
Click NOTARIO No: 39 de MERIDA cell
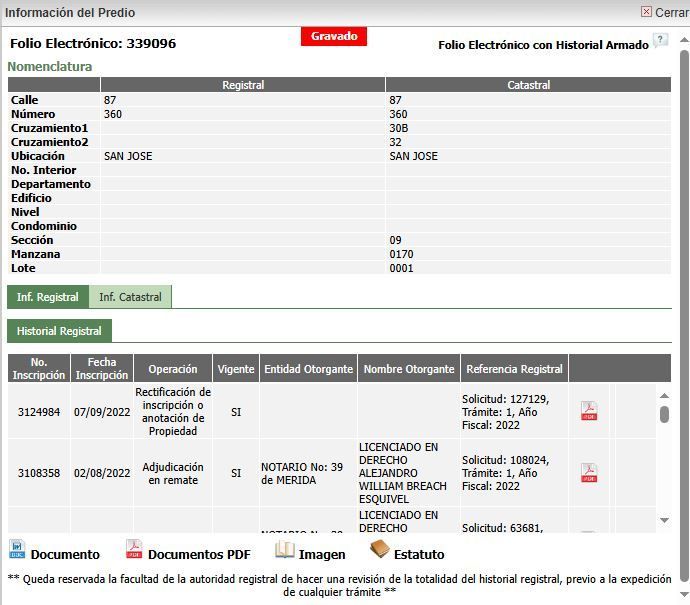click(x=308, y=473)
